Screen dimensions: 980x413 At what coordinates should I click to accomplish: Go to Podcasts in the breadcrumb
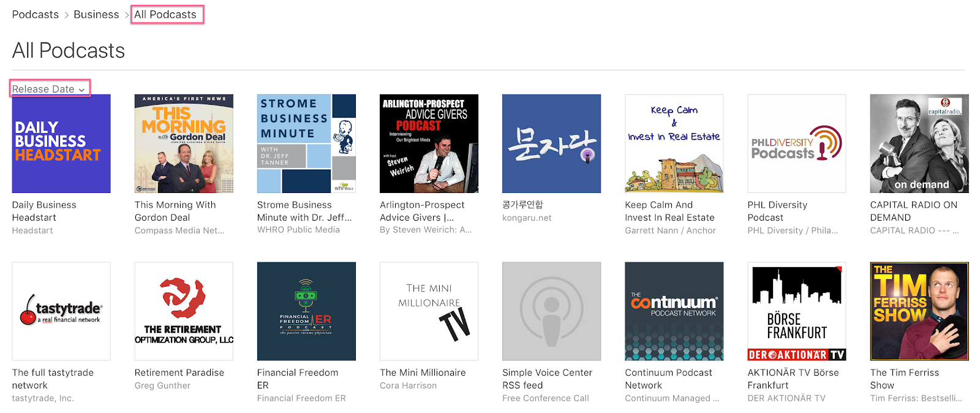pos(36,14)
